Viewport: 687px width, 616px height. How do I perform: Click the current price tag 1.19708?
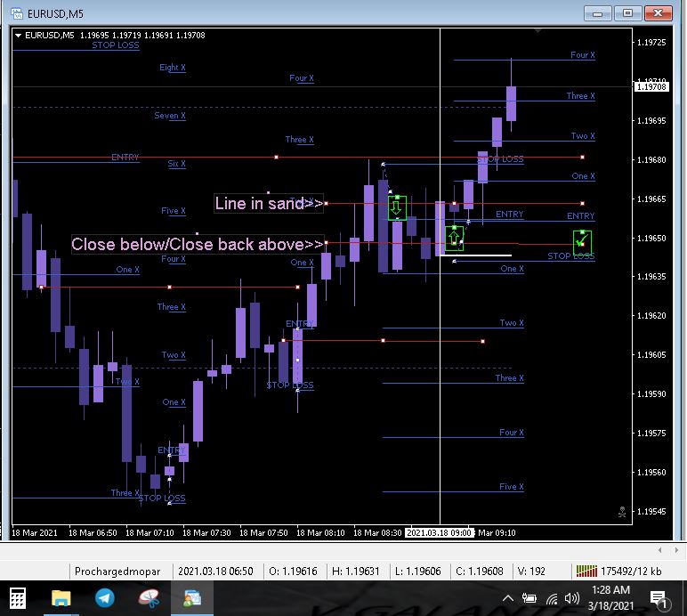pyautogui.click(x=651, y=86)
